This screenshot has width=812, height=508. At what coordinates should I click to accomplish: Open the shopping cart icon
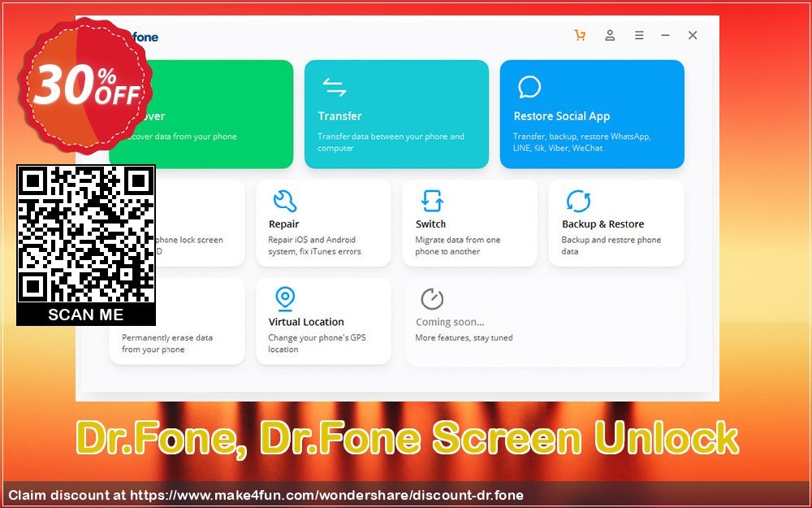click(x=580, y=35)
